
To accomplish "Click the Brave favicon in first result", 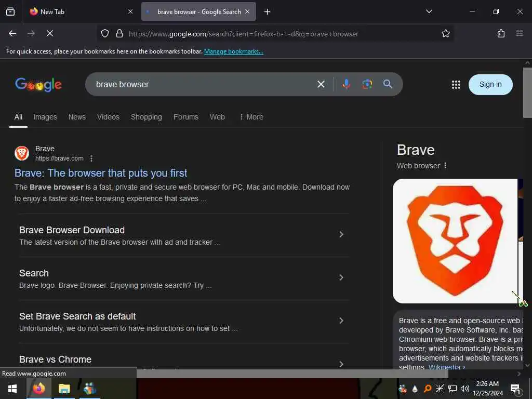I will (x=22, y=153).
